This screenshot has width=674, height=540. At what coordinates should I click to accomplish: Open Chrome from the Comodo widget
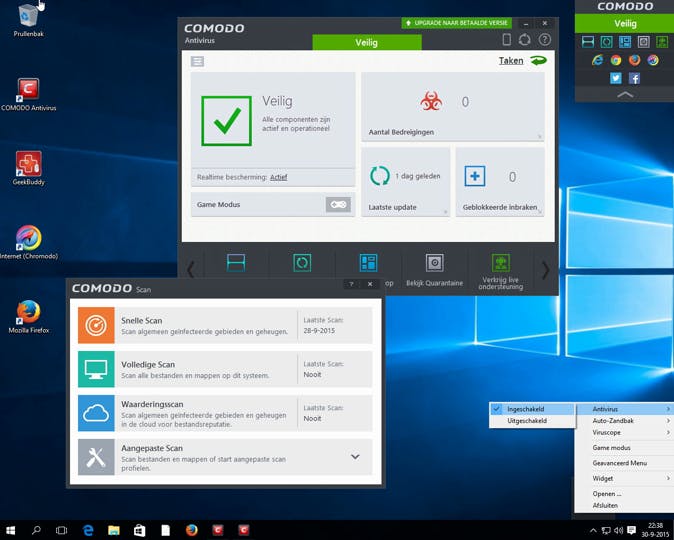click(616, 60)
